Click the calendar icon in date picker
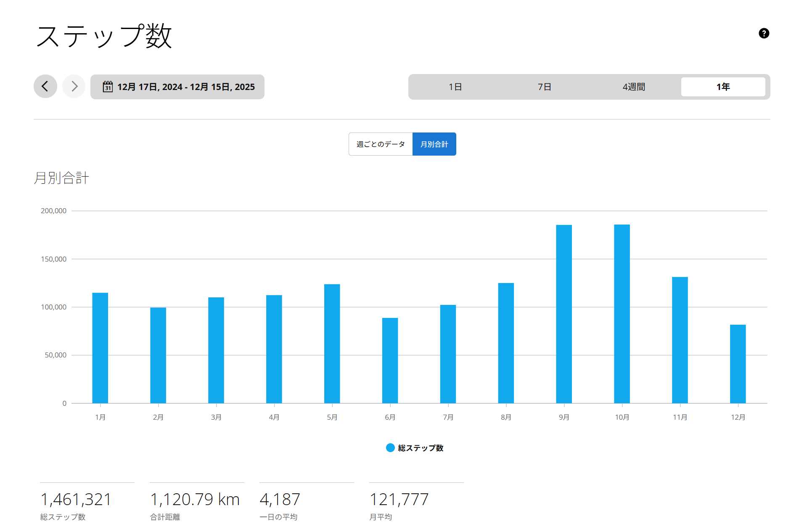799x532 pixels. pos(108,87)
